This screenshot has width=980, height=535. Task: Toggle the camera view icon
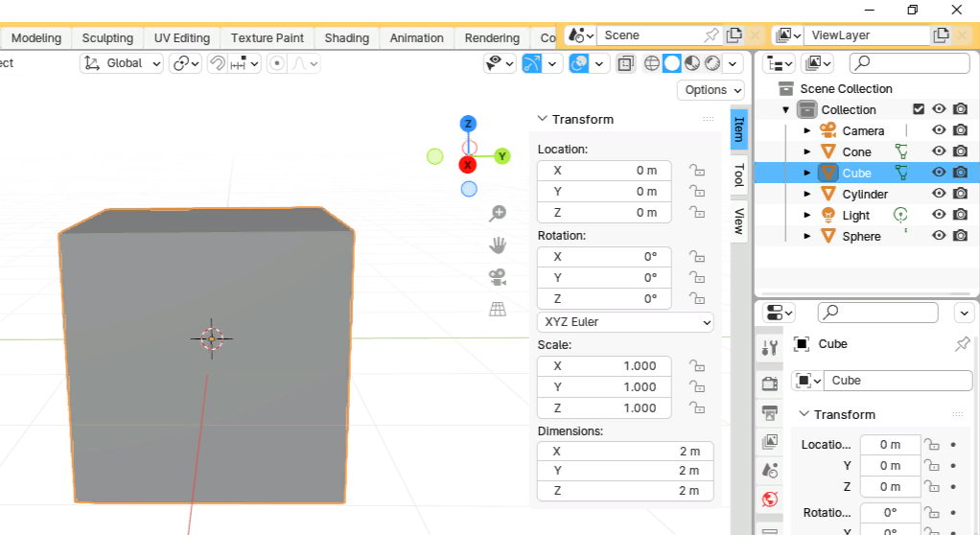click(498, 277)
